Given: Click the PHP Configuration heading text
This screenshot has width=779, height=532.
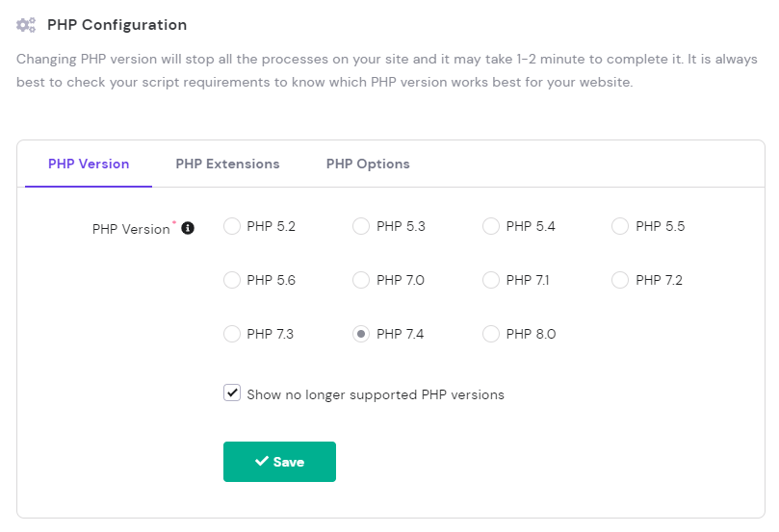Looking at the screenshot, I should click(x=117, y=25).
